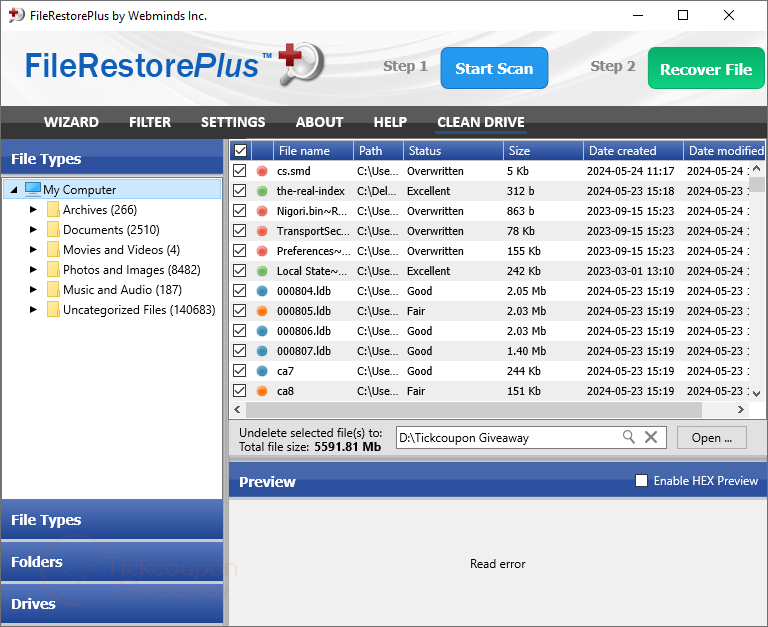Viewport: 768px width, 627px height.
Task: Open the HELP menu
Action: coord(390,122)
